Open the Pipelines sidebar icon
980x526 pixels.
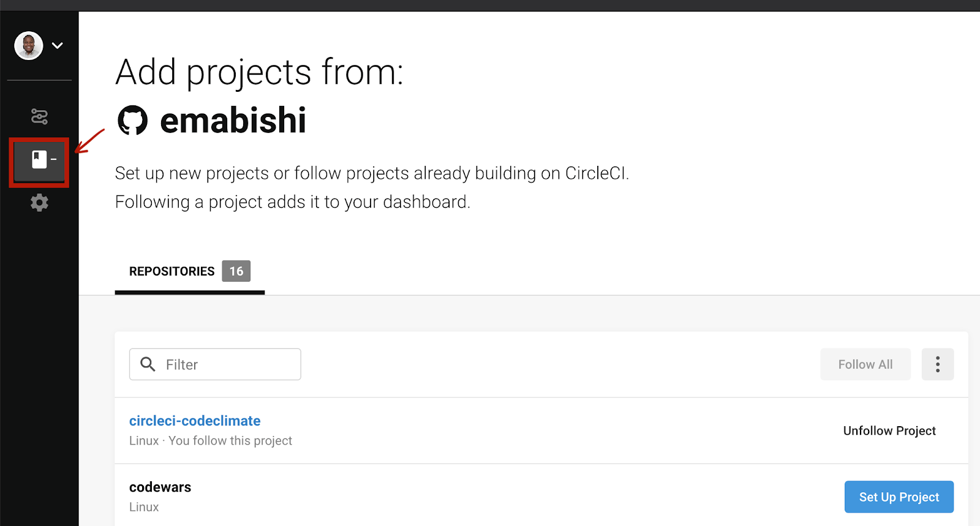pos(39,116)
